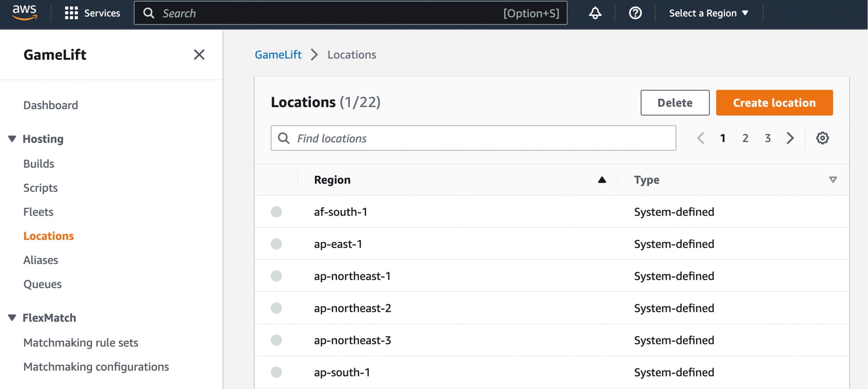Select the af-south-1 radio button

click(x=276, y=212)
